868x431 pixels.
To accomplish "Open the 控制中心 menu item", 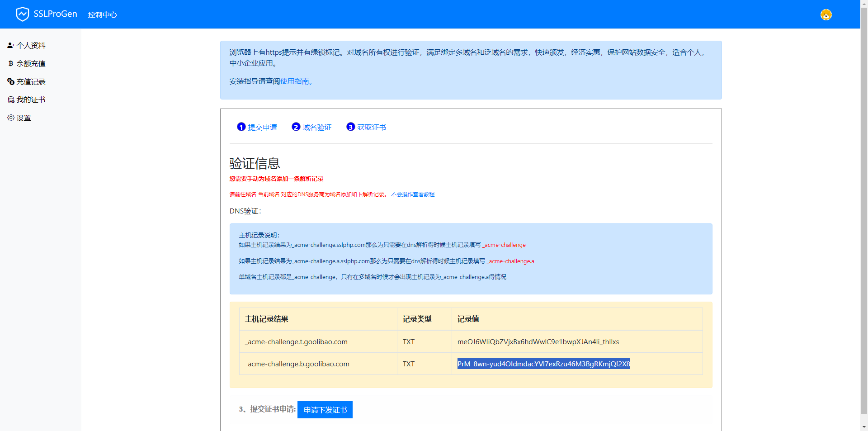I will pos(102,14).
